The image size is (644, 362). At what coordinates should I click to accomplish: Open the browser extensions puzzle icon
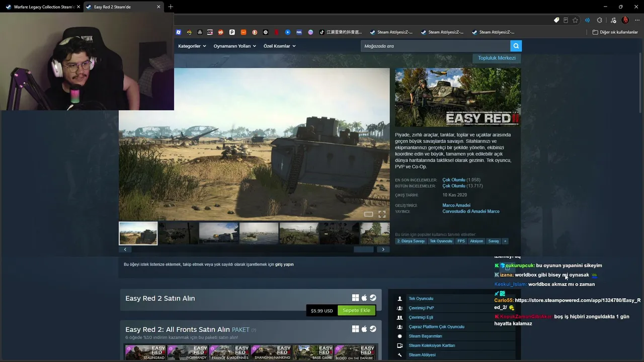[599, 20]
